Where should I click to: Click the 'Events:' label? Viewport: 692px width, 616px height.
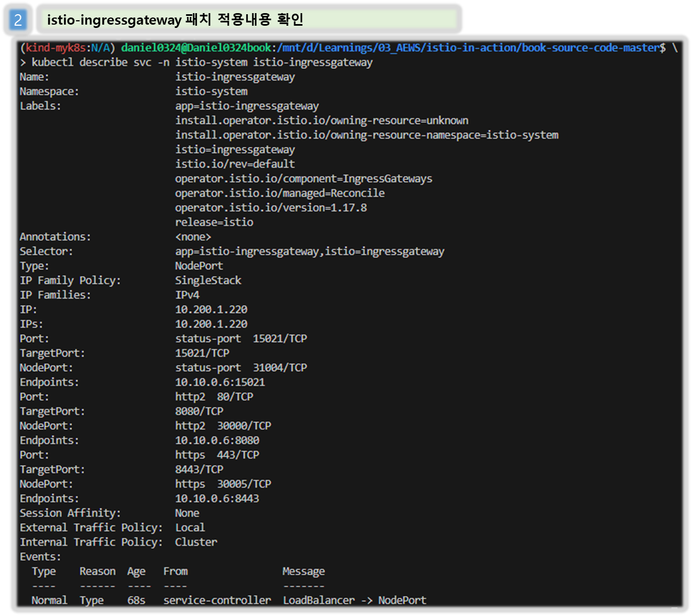[x=40, y=556]
